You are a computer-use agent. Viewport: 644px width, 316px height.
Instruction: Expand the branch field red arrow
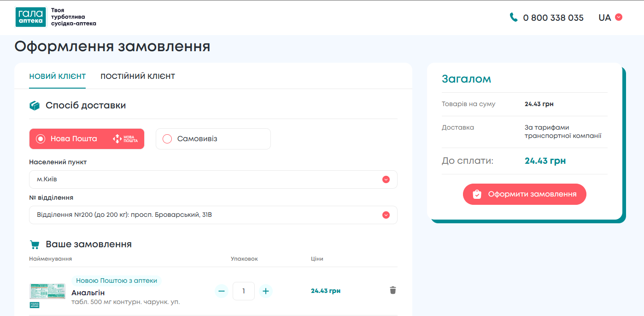(x=386, y=215)
